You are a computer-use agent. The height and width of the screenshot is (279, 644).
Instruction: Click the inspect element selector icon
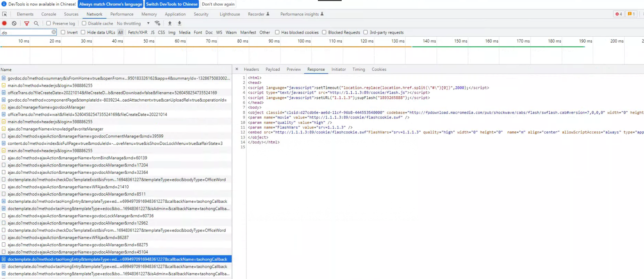pyautogui.click(x=5, y=14)
